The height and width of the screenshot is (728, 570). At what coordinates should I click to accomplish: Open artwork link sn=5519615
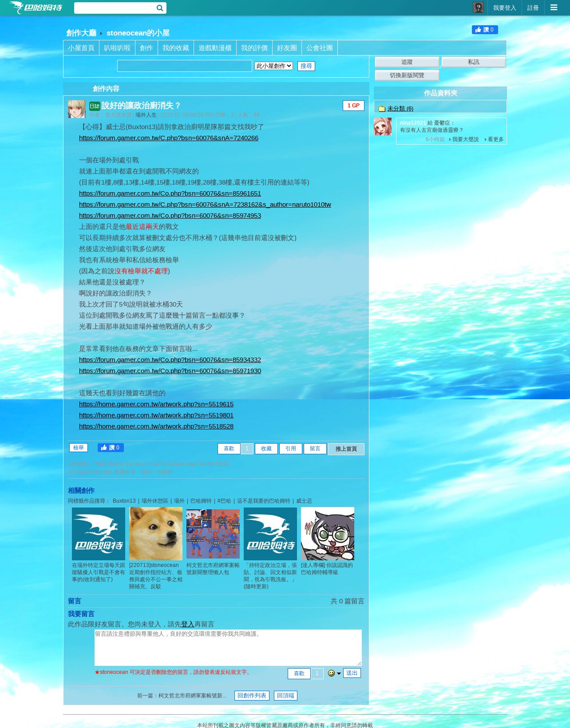pos(156,404)
